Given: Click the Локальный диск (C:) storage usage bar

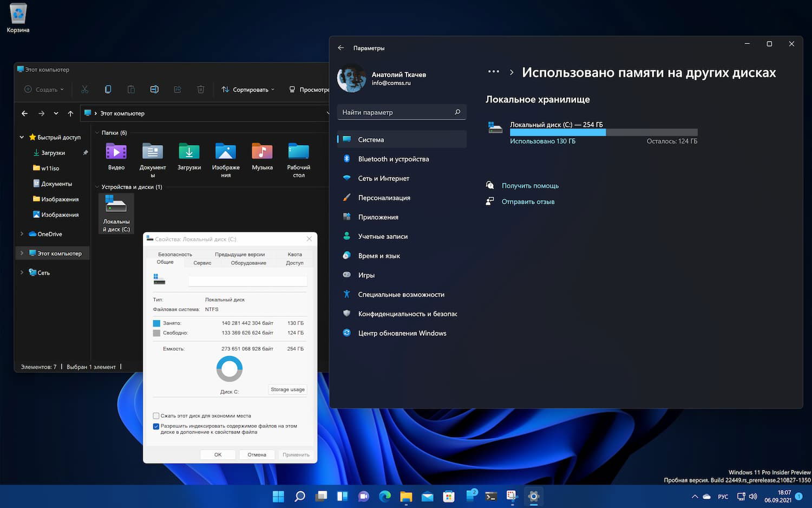Looking at the screenshot, I should (x=603, y=132).
